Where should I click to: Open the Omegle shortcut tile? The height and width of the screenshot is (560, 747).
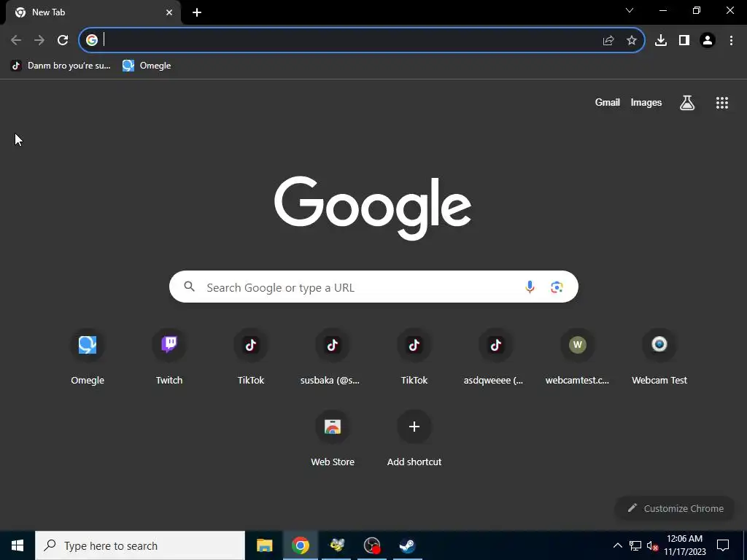point(88,357)
